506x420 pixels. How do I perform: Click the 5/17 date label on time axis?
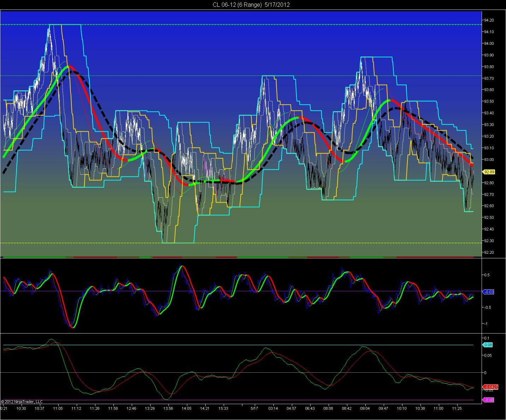click(x=254, y=408)
